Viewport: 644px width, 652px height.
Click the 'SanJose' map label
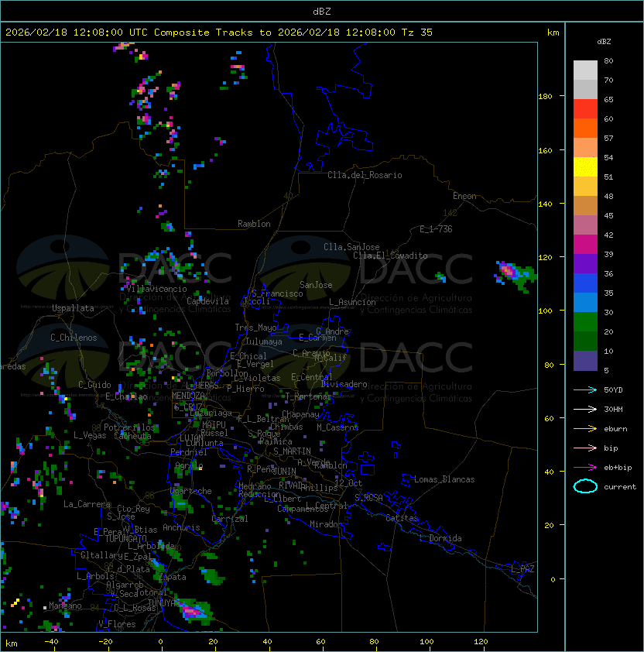coord(316,285)
